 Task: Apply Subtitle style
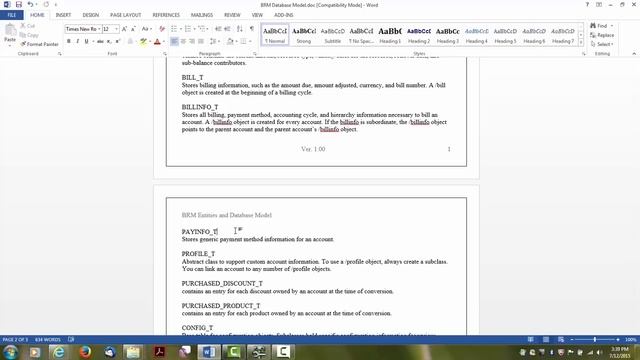click(333, 35)
